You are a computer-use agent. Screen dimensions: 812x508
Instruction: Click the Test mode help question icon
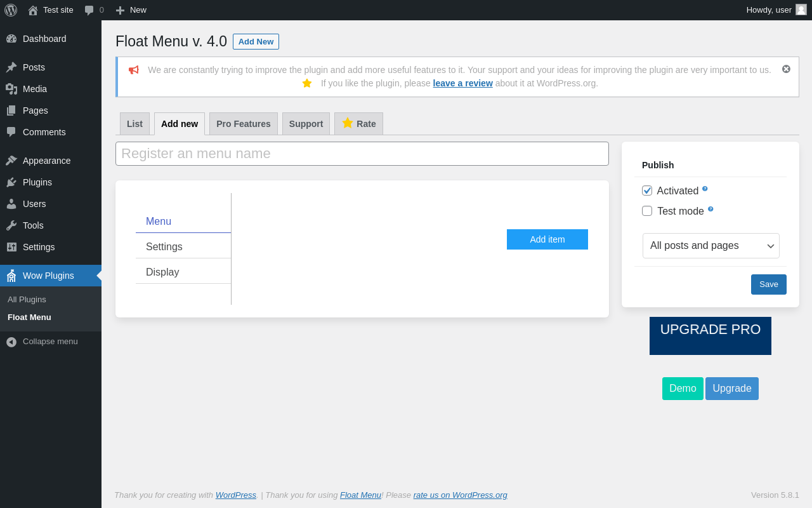(710, 209)
